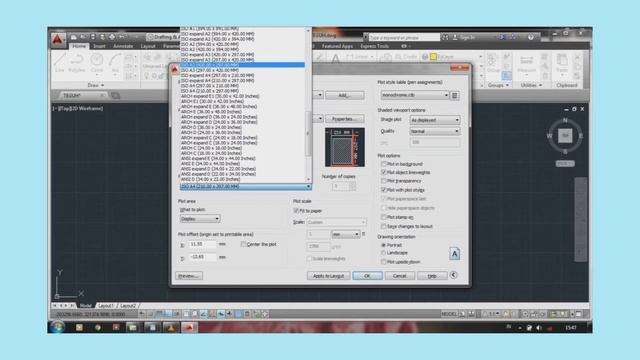Toggle Plot with plot styles checkbox
Image resolution: width=640 pixels, height=360 pixels.
tap(384, 190)
